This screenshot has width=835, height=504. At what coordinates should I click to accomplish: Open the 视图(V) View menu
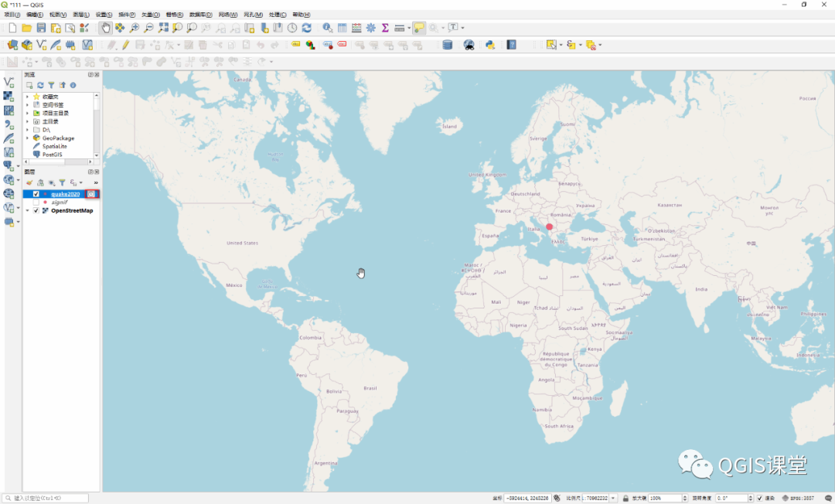[x=57, y=15]
